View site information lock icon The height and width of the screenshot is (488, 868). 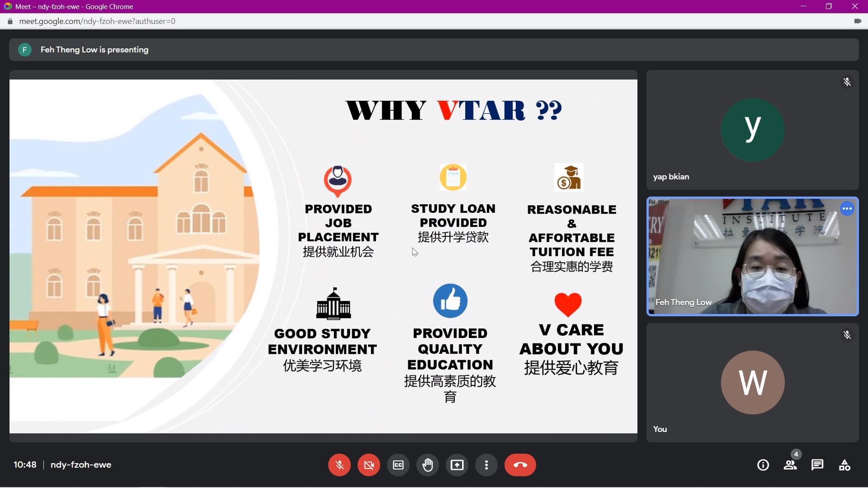(10, 21)
